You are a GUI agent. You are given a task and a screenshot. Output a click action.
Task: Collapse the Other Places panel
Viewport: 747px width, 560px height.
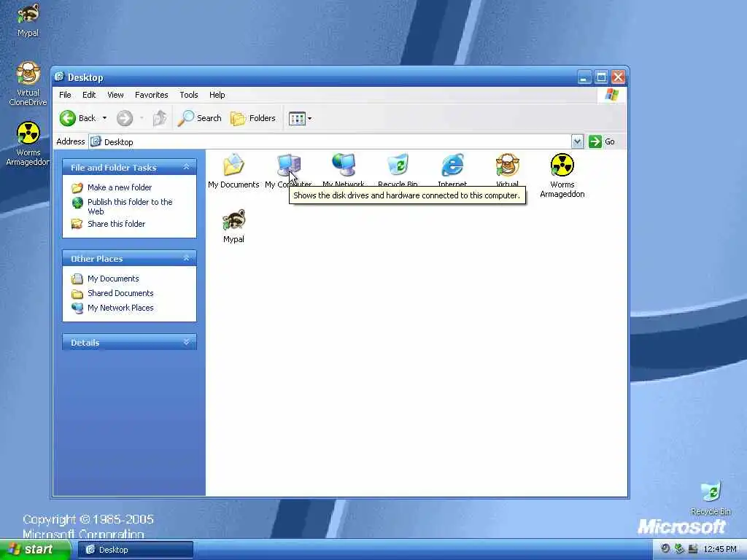(x=186, y=258)
